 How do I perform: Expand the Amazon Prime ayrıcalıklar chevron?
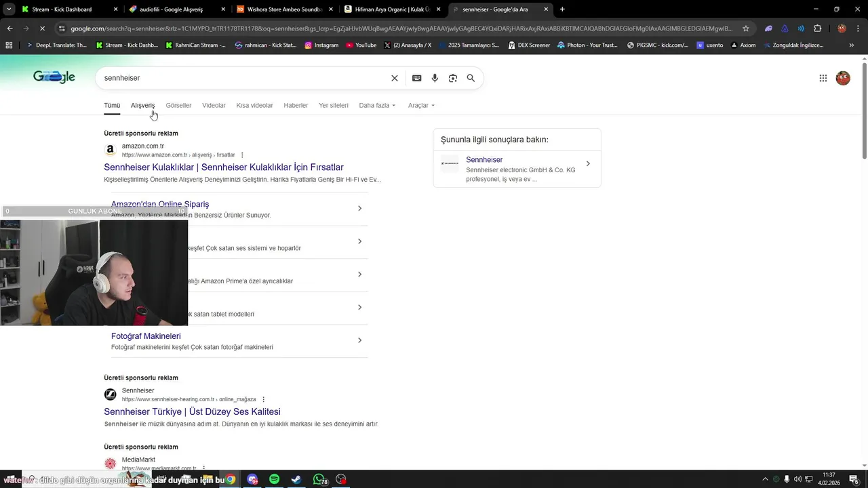pos(359,274)
